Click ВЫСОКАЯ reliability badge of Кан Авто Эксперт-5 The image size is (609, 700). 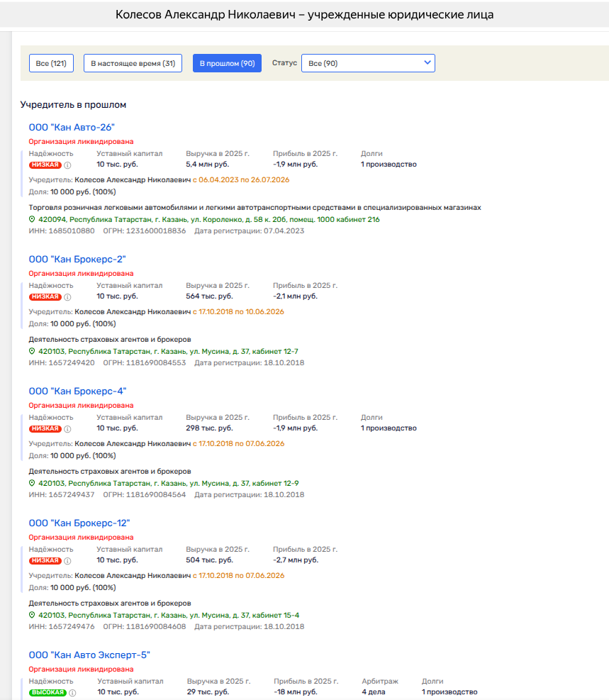(x=48, y=693)
